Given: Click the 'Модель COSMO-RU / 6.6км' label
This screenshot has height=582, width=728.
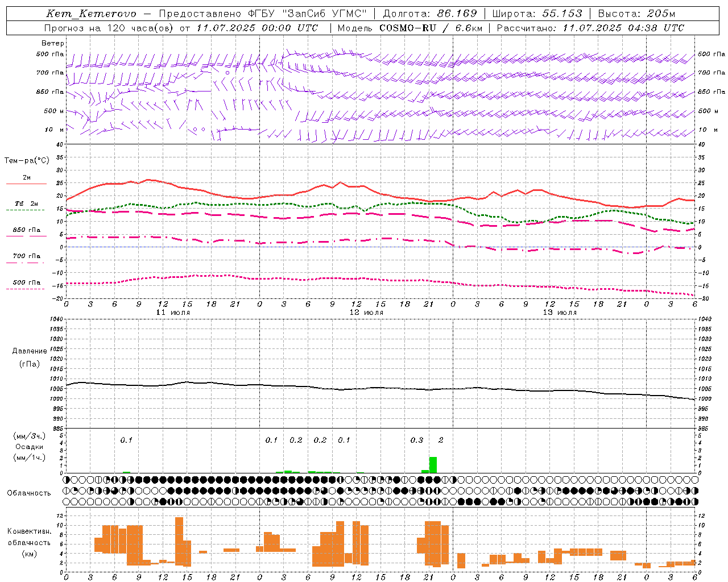Looking at the screenshot, I should point(410,28).
